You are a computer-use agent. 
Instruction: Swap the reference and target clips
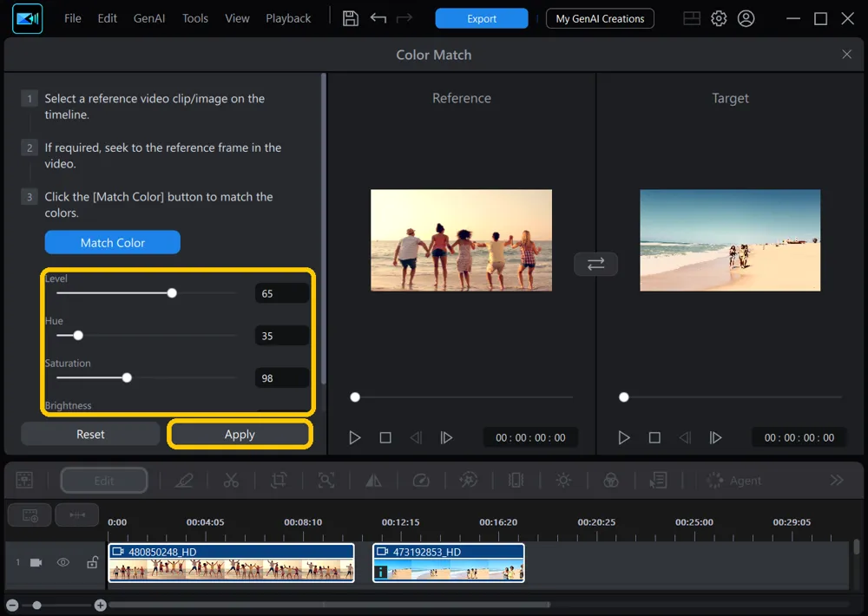pos(595,264)
